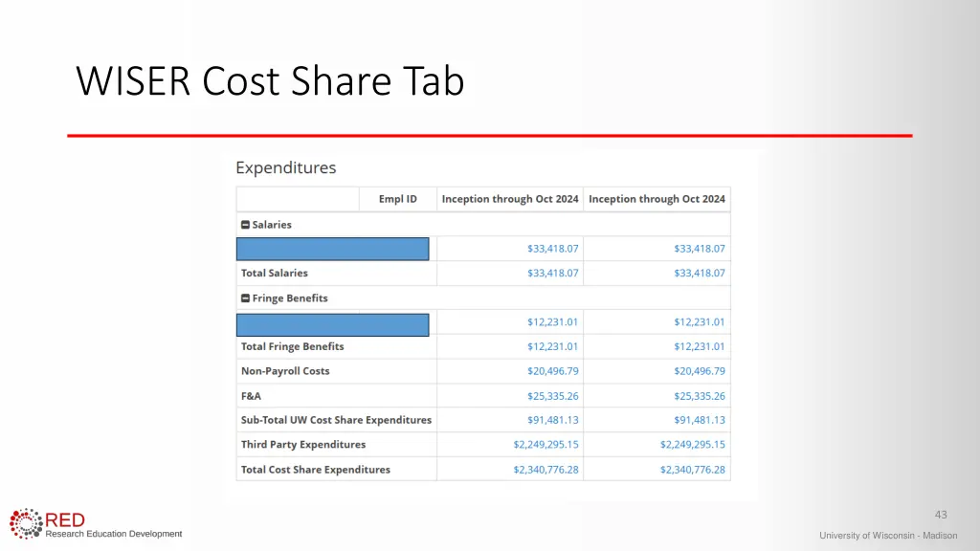Open Total Fringe Benefits amount in left column
This screenshot has width=980, height=551.
point(552,347)
